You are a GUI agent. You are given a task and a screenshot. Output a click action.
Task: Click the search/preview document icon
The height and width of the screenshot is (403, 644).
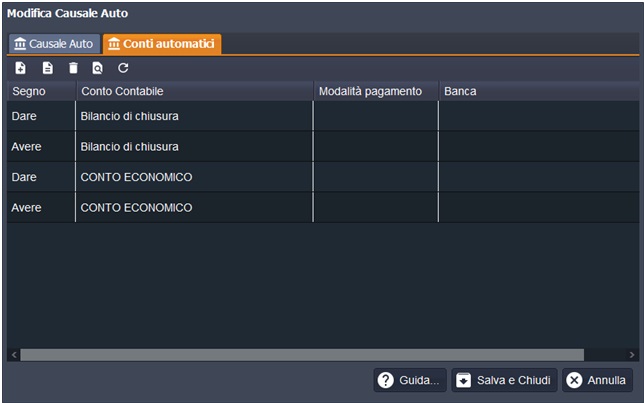(97, 68)
